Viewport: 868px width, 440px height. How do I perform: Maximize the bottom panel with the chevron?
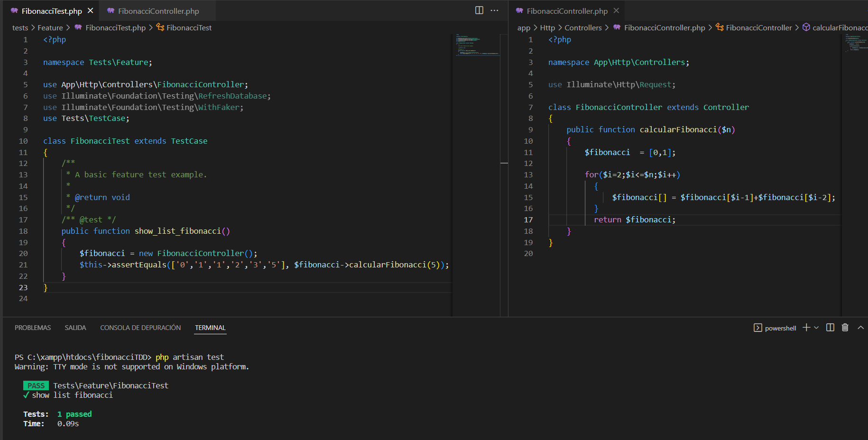tap(861, 327)
